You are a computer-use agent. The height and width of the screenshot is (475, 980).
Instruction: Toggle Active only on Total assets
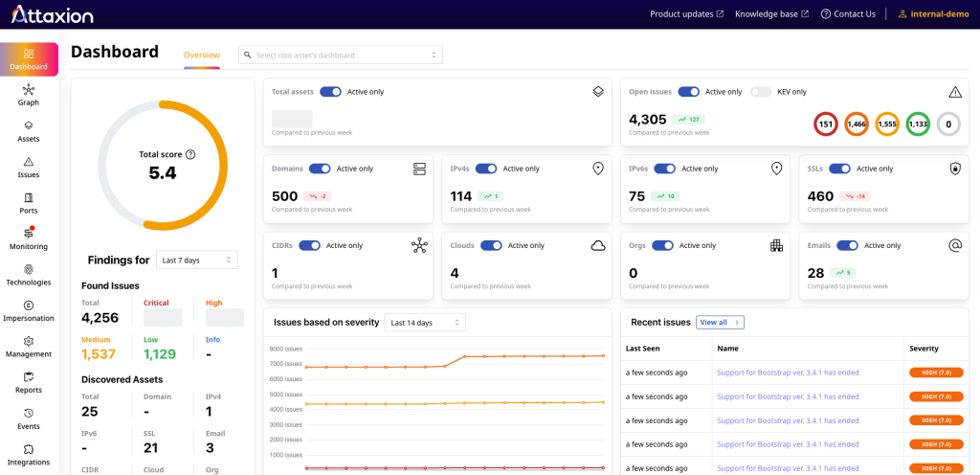(x=330, y=92)
